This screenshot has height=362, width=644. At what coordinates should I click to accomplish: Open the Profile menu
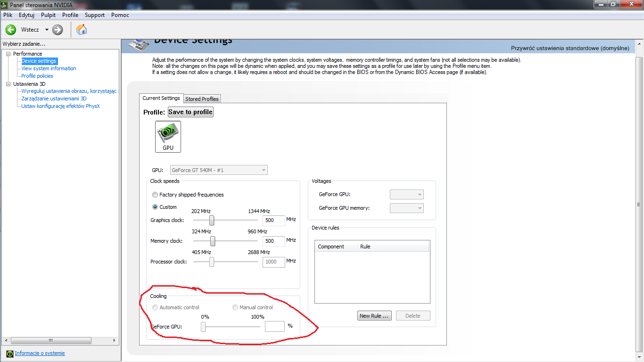tap(70, 15)
